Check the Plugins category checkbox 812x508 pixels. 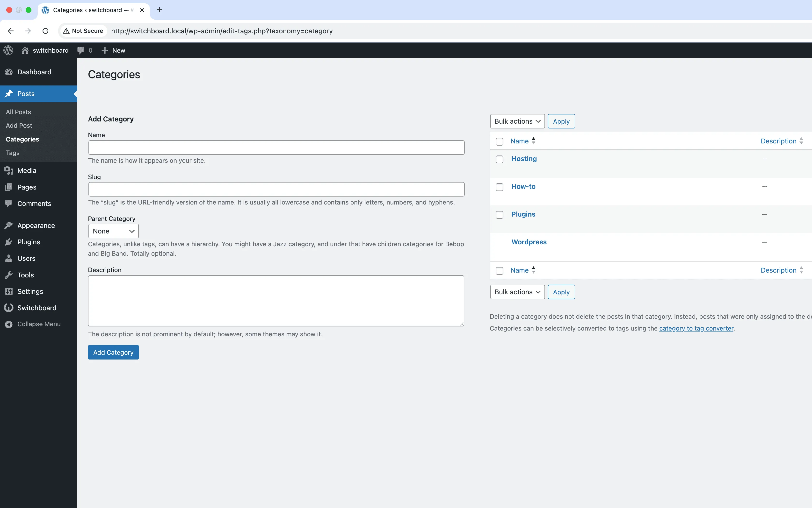(x=499, y=215)
